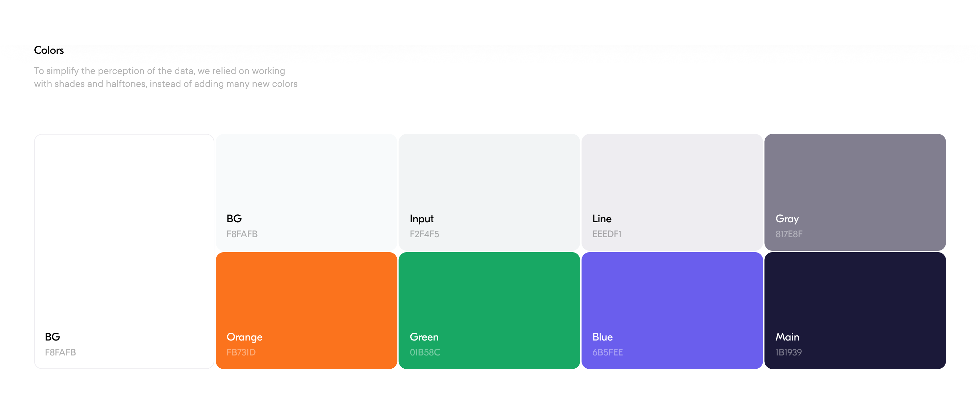Click the Orange color swatch

pos(306,296)
